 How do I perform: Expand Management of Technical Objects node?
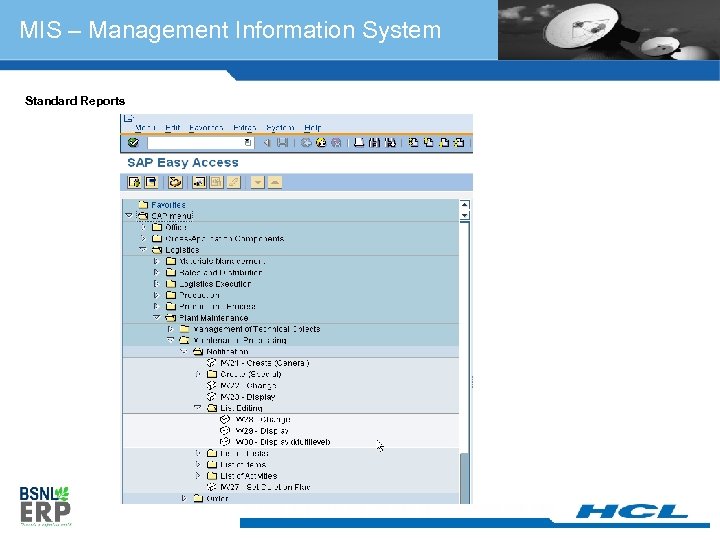(x=170, y=329)
